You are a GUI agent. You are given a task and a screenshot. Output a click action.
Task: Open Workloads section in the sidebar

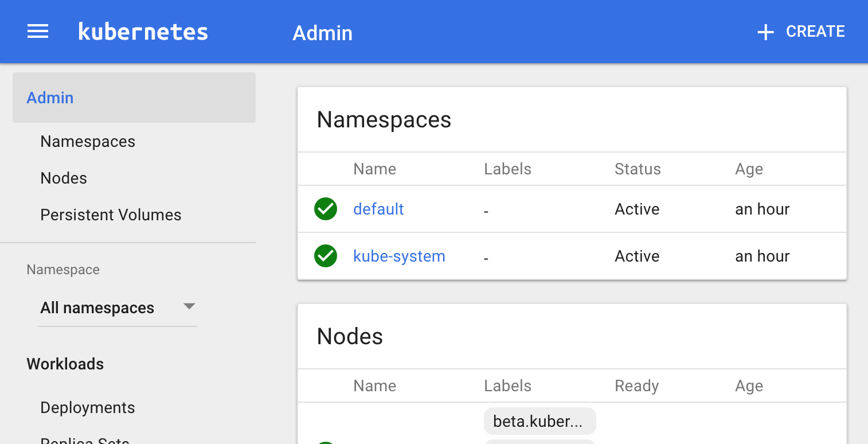(x=65, y=364)
